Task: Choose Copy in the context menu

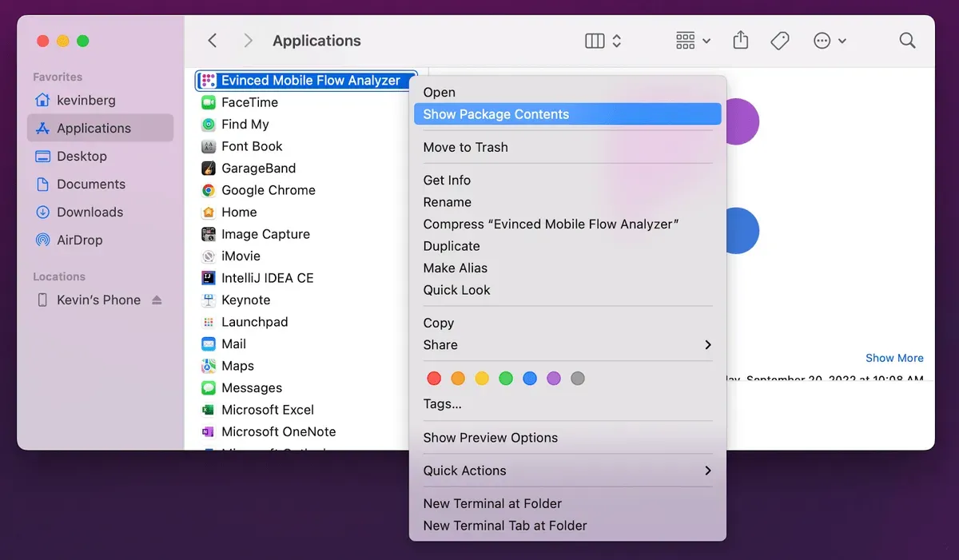Action: (x=567, y=323)
